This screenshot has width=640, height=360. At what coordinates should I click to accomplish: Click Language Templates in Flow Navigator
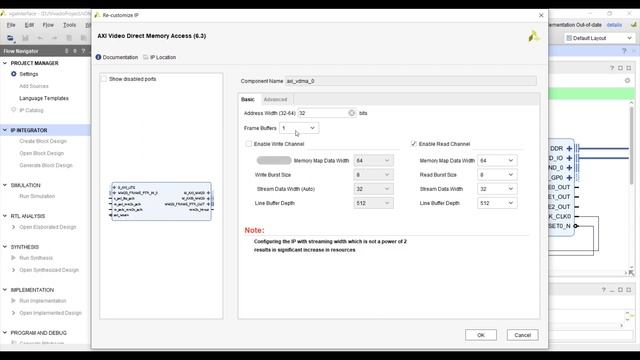tap(44, 98)
